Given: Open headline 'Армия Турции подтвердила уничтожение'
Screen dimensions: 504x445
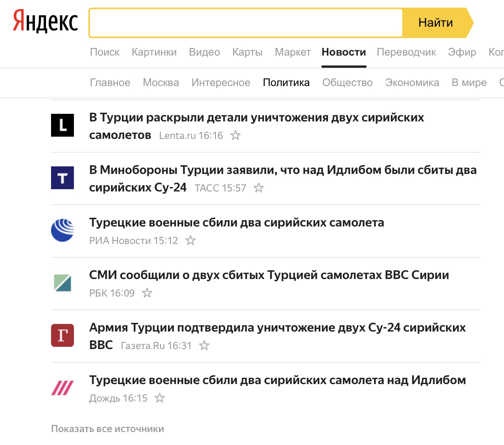Looking at the screenshot, I should tap(277, 336).
